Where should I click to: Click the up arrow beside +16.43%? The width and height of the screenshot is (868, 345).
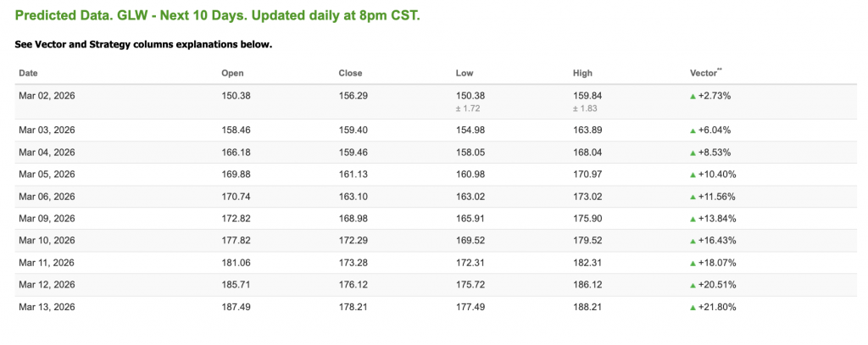tap(693, 241)
